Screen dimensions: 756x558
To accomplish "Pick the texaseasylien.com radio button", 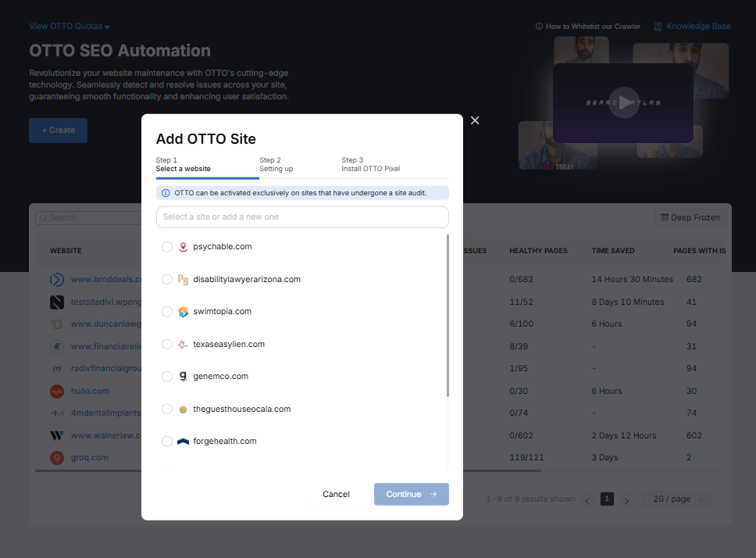I will (167, 344).
